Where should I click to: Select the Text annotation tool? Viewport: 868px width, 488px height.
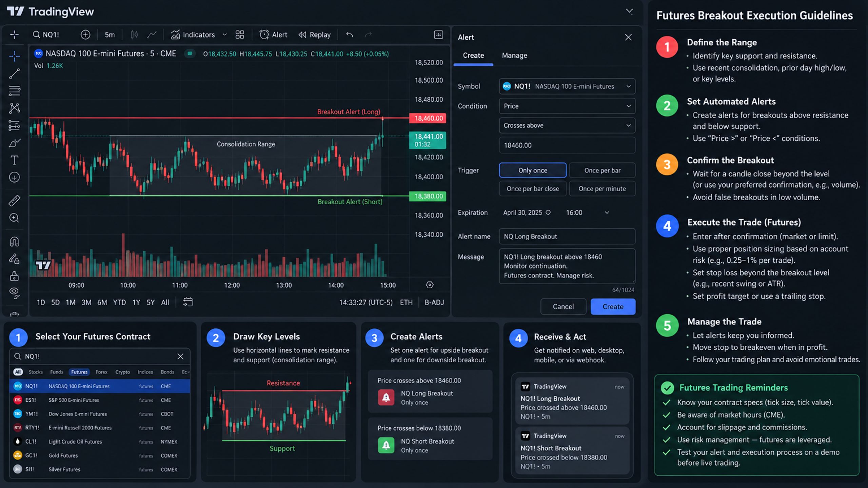click(x=14, y=160)
